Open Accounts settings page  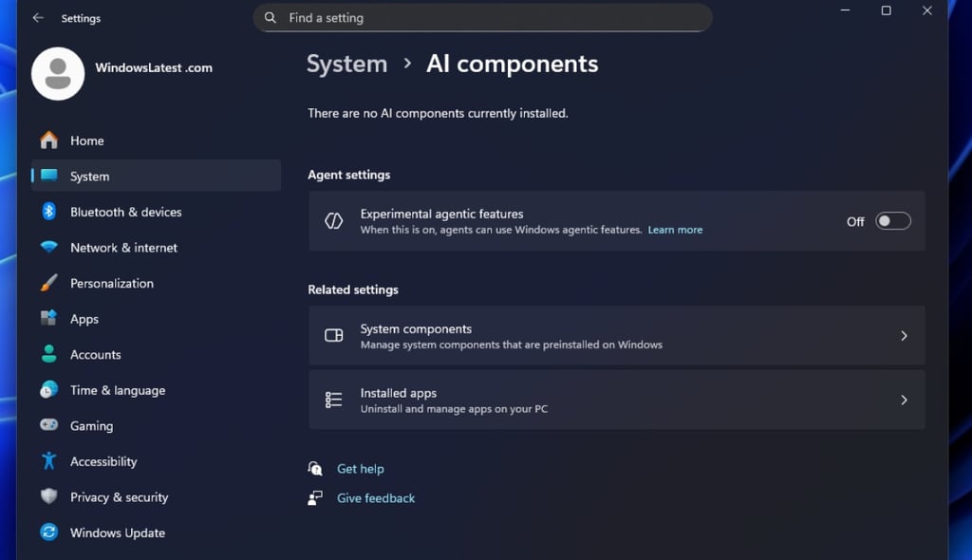click(156, 354)
